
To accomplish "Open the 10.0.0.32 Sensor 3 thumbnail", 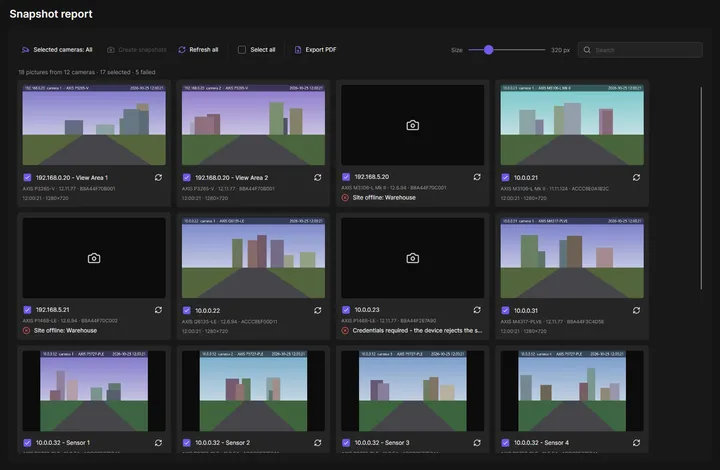I will pyautogui.click(x=413, y=391).
